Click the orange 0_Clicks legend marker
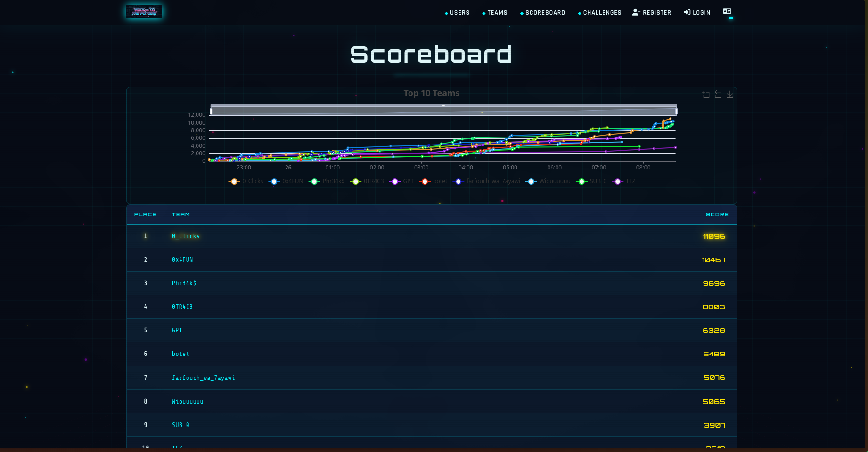 point(234,181)
